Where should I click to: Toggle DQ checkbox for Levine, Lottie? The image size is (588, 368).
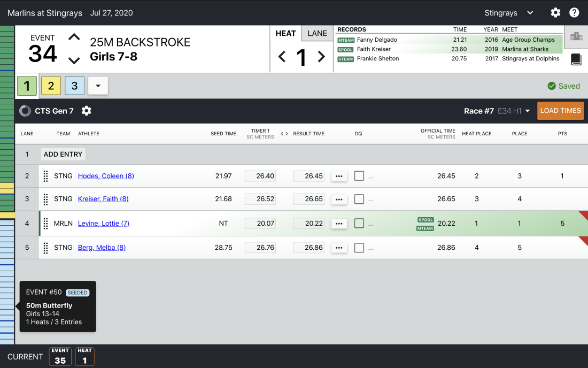tap(359, 223)
